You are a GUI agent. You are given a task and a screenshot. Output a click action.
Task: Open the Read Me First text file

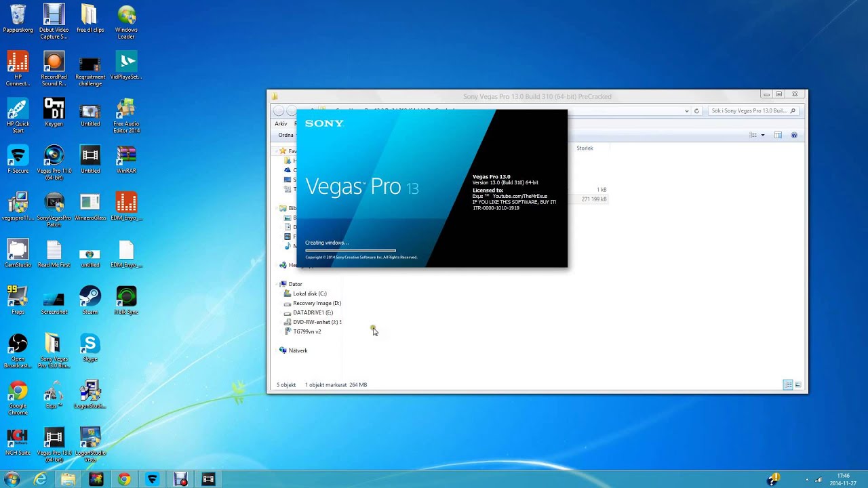[54, 253]
